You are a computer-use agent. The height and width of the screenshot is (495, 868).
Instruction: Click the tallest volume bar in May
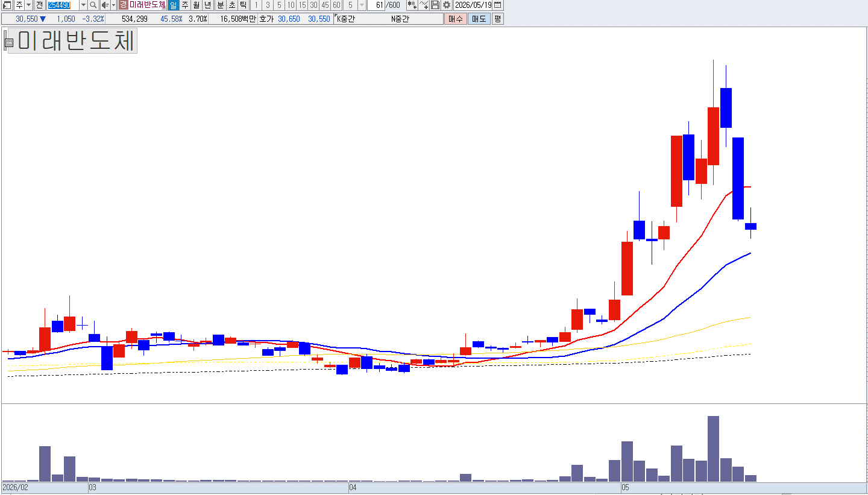click(x=713, y=449)
